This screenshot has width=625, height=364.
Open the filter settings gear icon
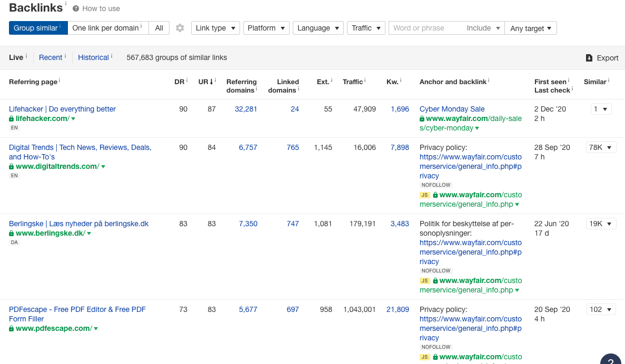[180, 27]
